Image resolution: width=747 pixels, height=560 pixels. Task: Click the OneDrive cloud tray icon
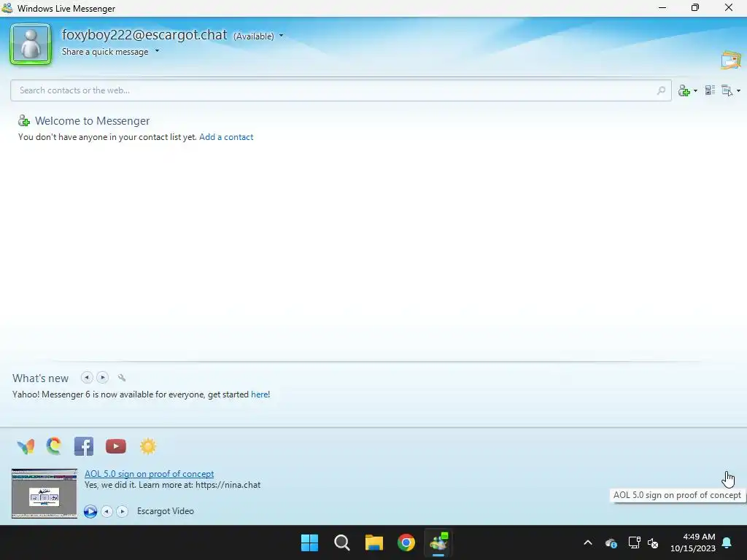(x=611, y=542)
